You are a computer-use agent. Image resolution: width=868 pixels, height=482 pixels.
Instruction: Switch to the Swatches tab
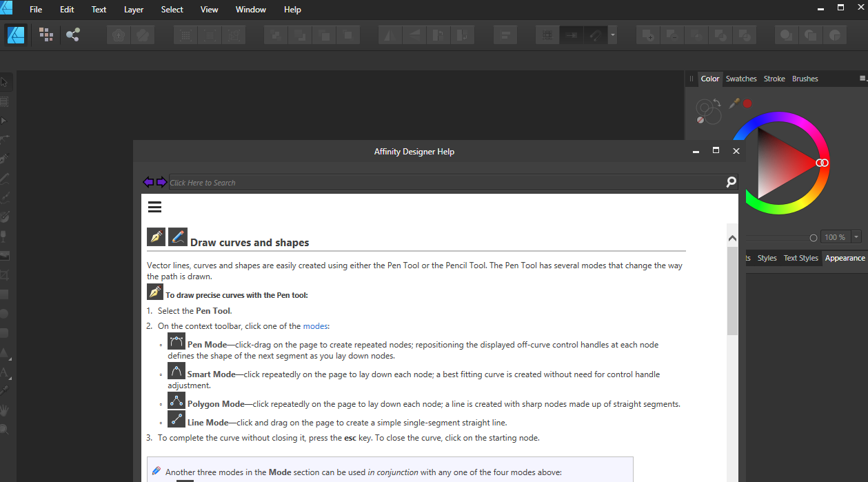point(741,79)
